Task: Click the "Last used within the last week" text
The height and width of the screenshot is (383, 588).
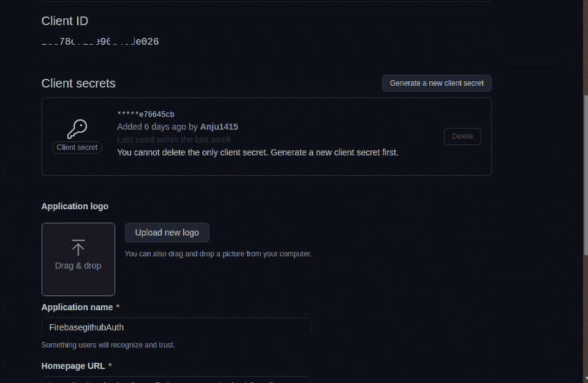Action: pos(174,139)
